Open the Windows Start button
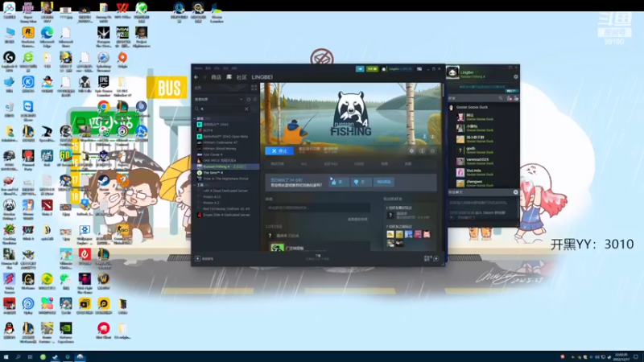The width and height of the screenshot is (644, 362). coord(6,357)
